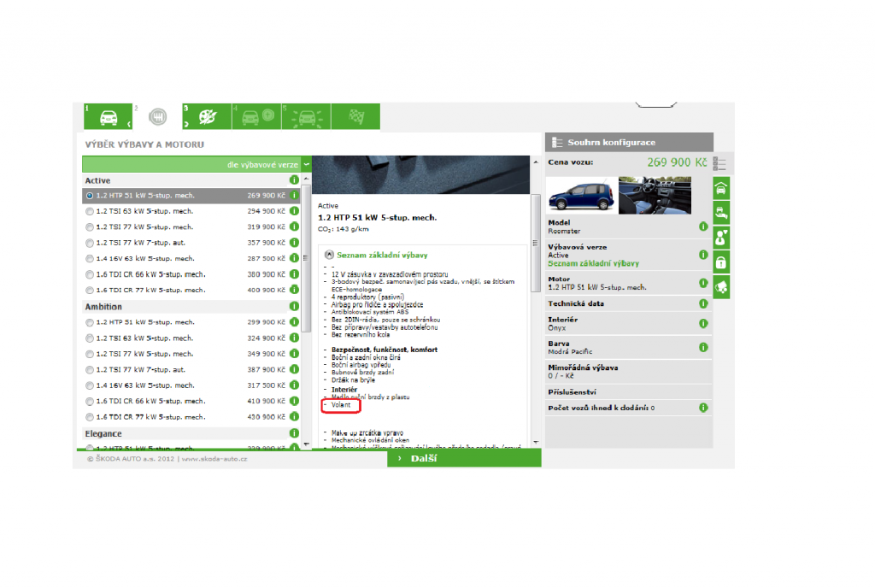
Task: Open the checkered finish flag tab
Action: (x=356, y=116)
